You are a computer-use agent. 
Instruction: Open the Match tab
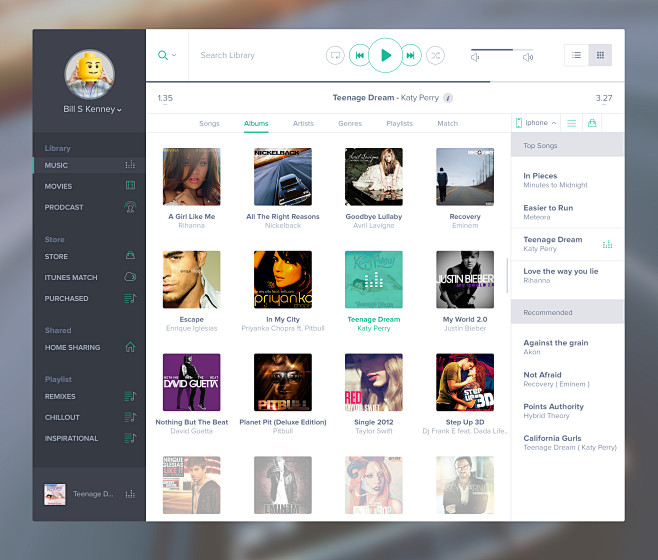[448, 123]
